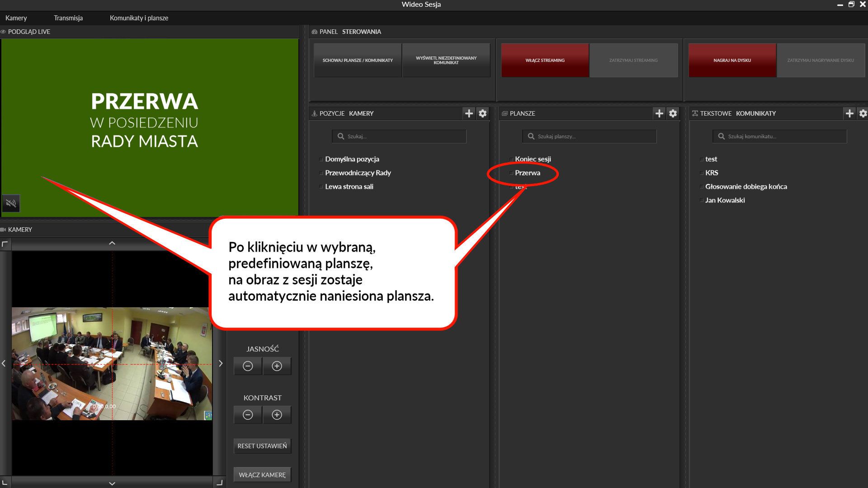Increase brightness with Jasność plus button

(x=277, y=366)
